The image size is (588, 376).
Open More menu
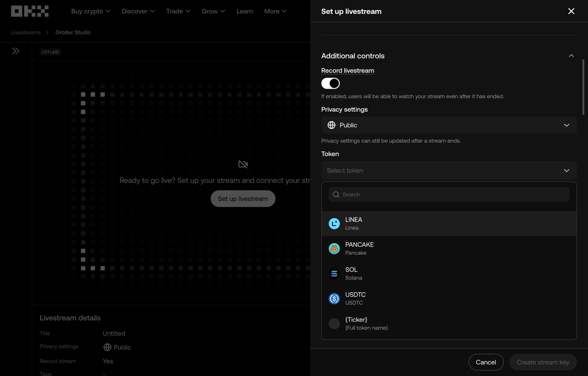[275, 11]
